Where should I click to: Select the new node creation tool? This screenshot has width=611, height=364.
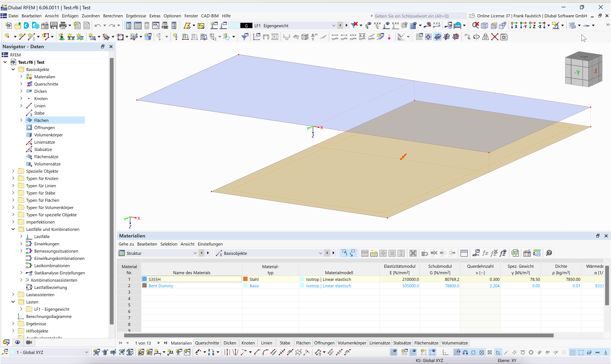[x=7, y=37]
